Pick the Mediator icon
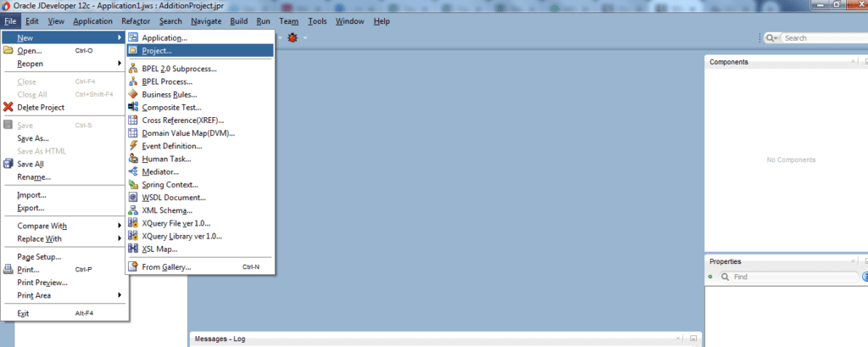 (x=133, y=172)
